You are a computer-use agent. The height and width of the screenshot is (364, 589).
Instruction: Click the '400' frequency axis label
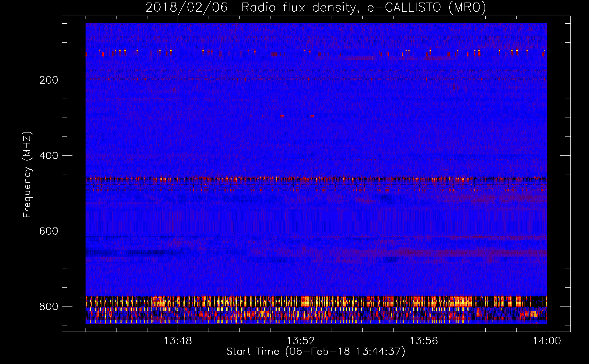(49, 156)
